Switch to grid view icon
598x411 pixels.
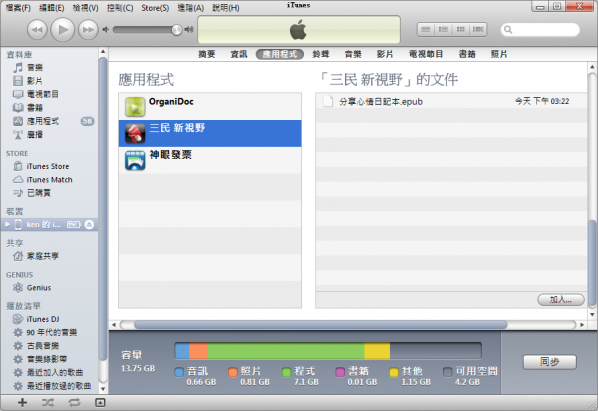click(461, 29)
